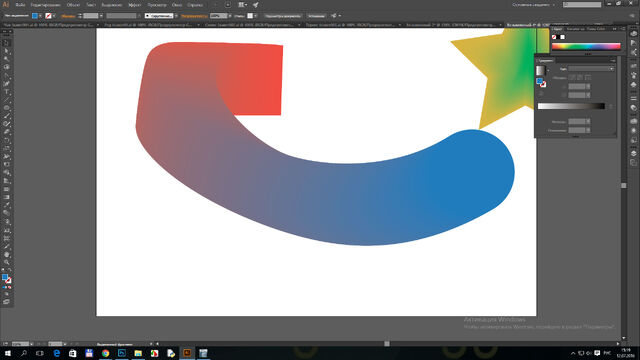The image size is (640, 360).
Task: Open the Gradient panel flyout menu
Action: 612,60
